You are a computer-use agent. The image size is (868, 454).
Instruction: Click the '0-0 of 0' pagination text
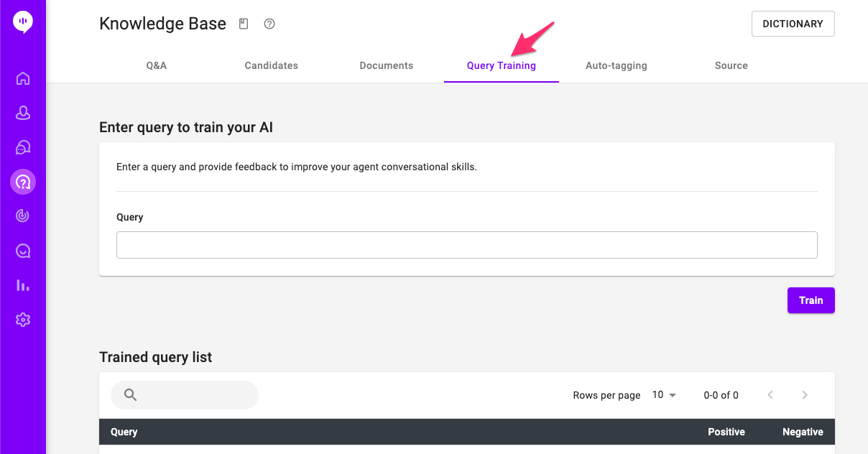point(721,395)
